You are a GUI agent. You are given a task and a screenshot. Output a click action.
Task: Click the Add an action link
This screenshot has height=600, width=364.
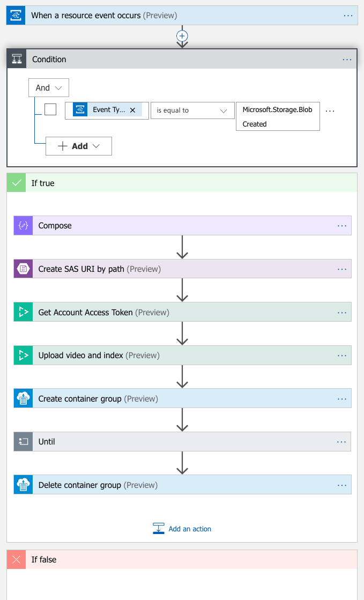(189, 528)
